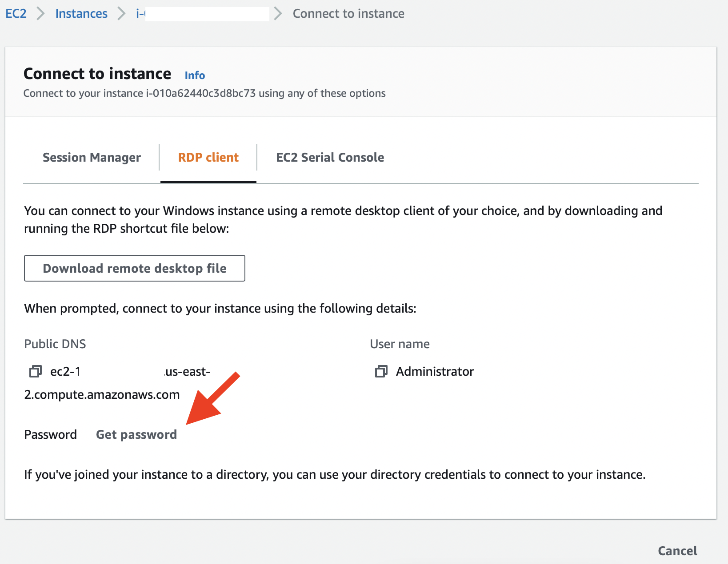Select the User name copy-to-clipboard icon
The height and width of the screenshot is (564, 728).
(380, 371)
